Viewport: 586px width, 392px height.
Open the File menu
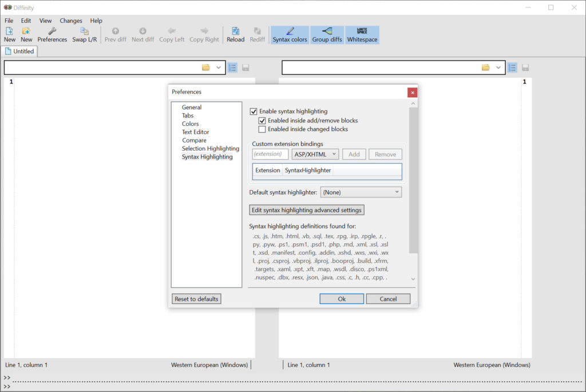click(9, 21)
